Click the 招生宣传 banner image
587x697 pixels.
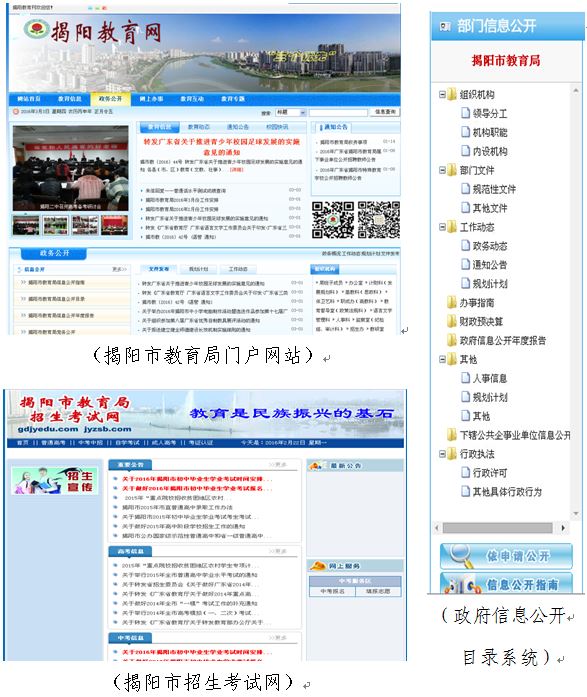point(54,481)
